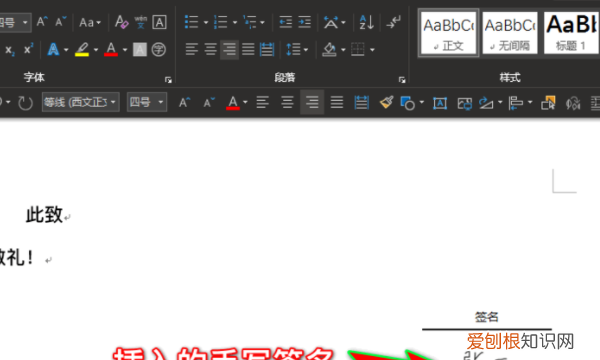Toggle right alignment in Paragraph group
Screen dimensions: 600x360
coord(229,50)
